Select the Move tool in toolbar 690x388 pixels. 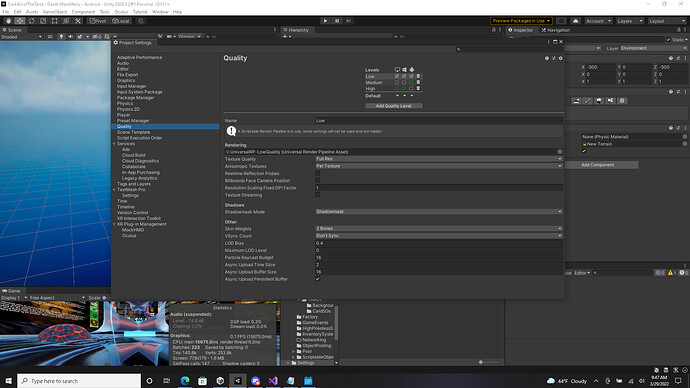(20, 21)
